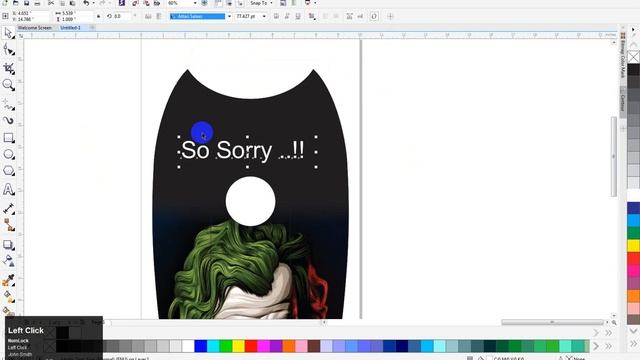Click the font size field
This screenshot has height=360, width=640.
(x=248, y=16)
